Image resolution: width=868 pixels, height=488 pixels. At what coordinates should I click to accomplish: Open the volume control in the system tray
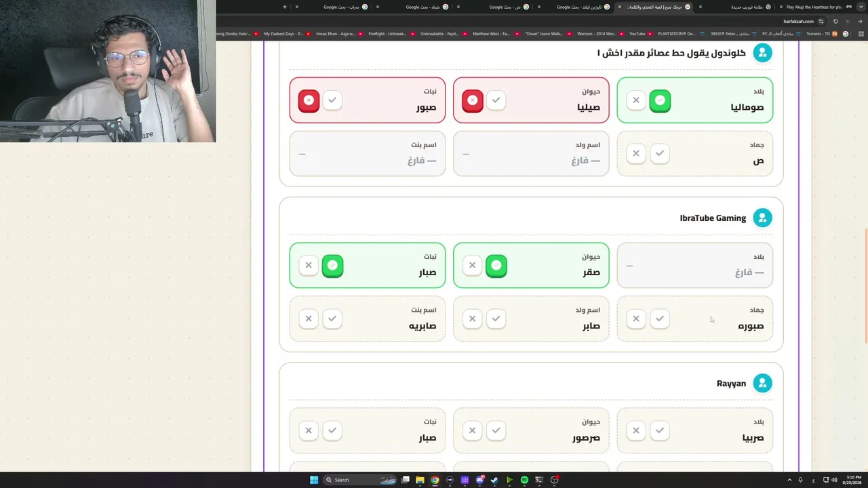[x=834, y=480]
